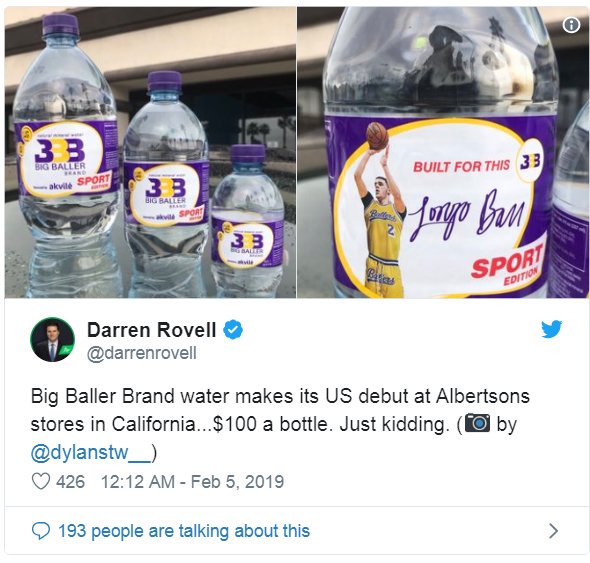Viewport: 590px width, 563px height.
Task: Click the 426 likes count
Action: pos(71,482)
